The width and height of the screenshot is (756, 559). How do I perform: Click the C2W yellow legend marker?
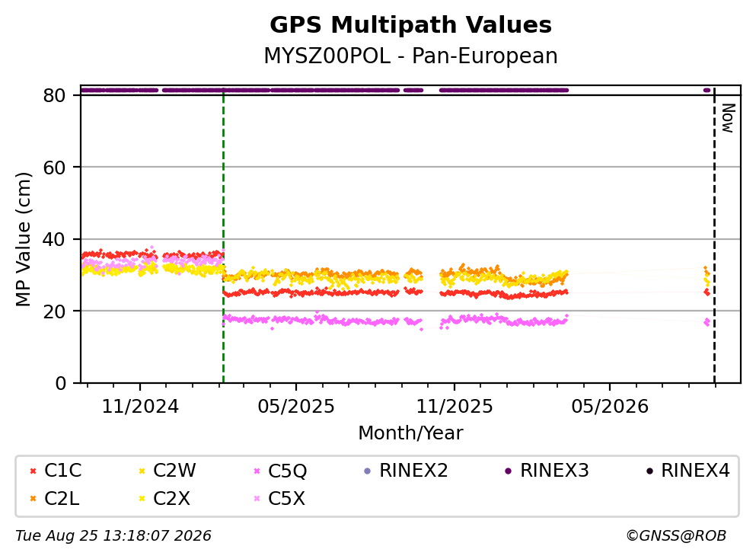click(142, 471)
